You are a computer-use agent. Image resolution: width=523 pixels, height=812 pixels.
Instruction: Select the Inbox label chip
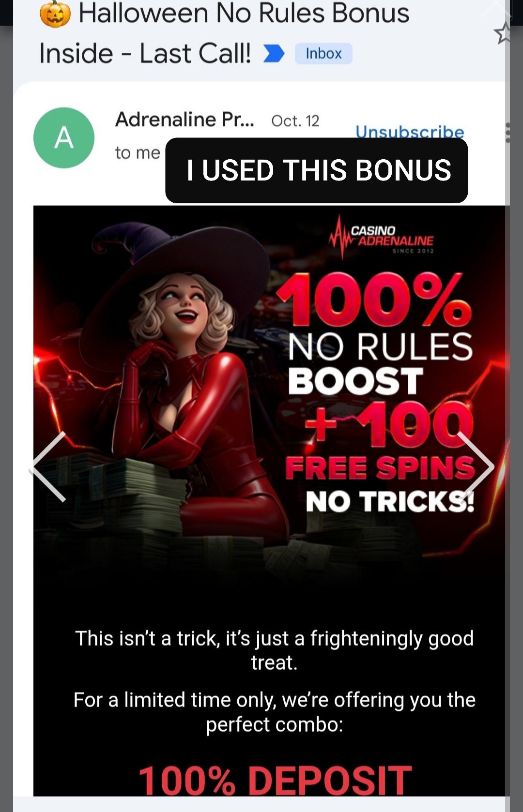(323, 53)
